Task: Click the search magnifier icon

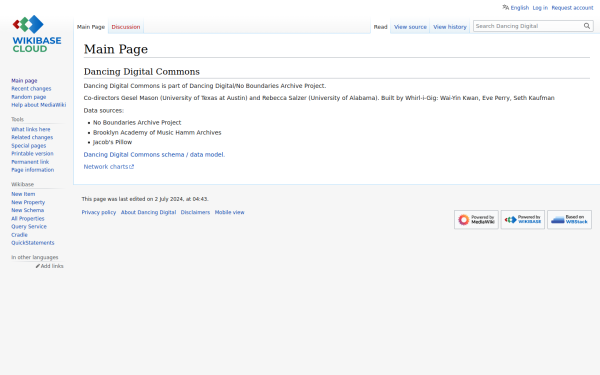Action: 587,26
